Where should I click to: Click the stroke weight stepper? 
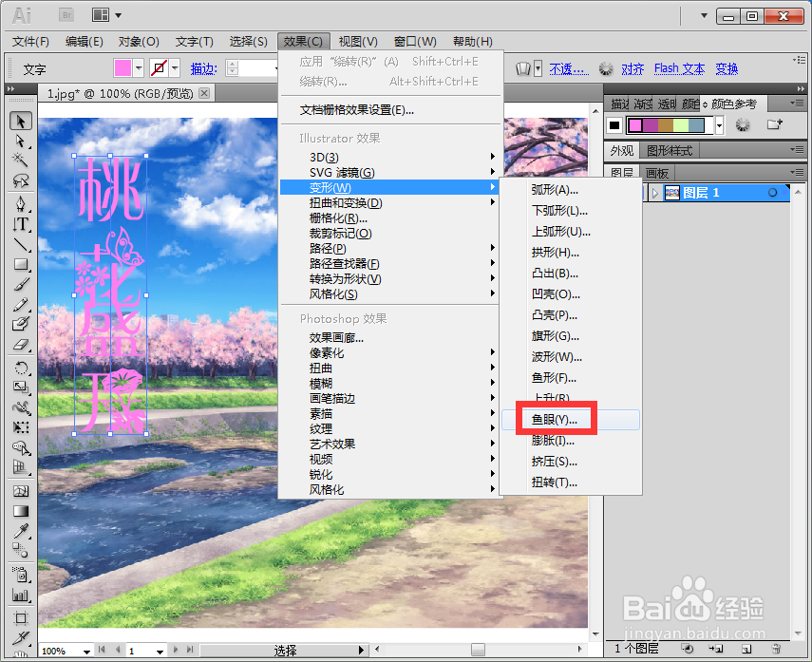pyautogui.click(x=232, y=67)
